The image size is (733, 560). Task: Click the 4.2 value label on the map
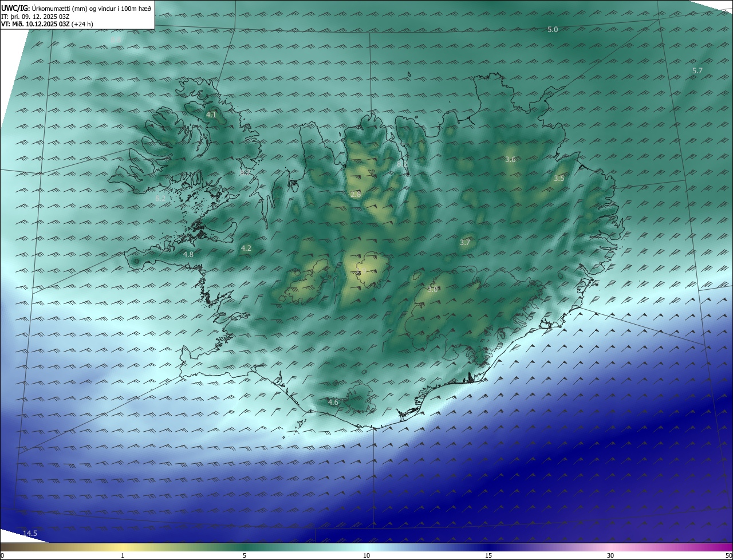click(246, 249)
